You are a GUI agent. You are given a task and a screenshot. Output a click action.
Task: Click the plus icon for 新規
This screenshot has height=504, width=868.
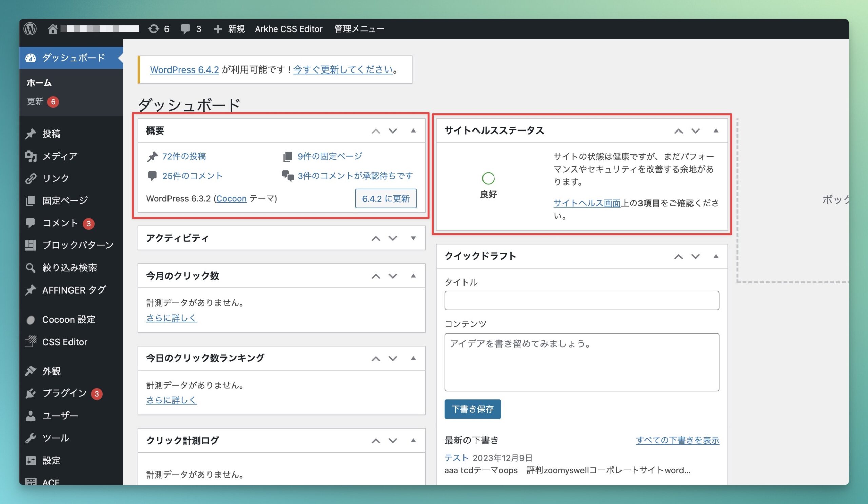[x=218, y=29]
